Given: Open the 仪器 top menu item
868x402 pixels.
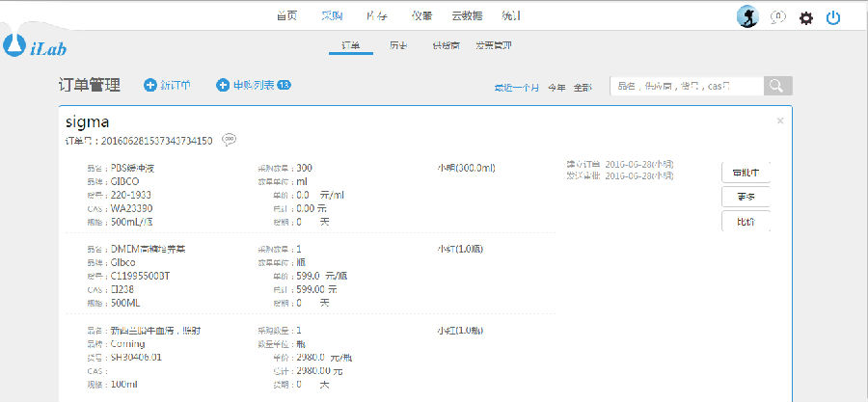Looking at the screenshot, I should [421, 16].
